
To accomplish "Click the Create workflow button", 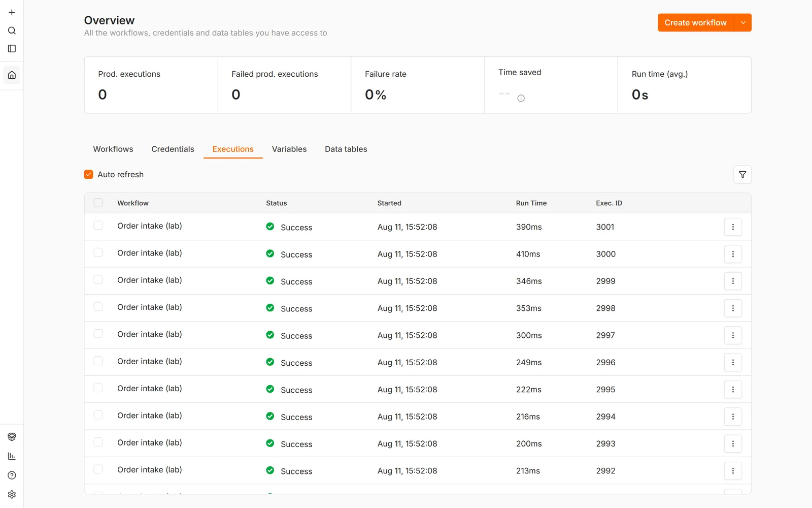I will pos(696,23).
